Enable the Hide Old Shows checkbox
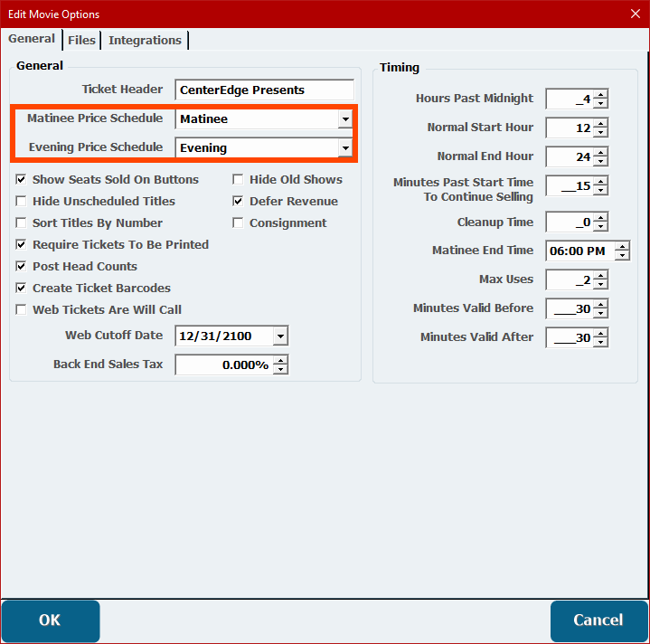 (239, 180)
